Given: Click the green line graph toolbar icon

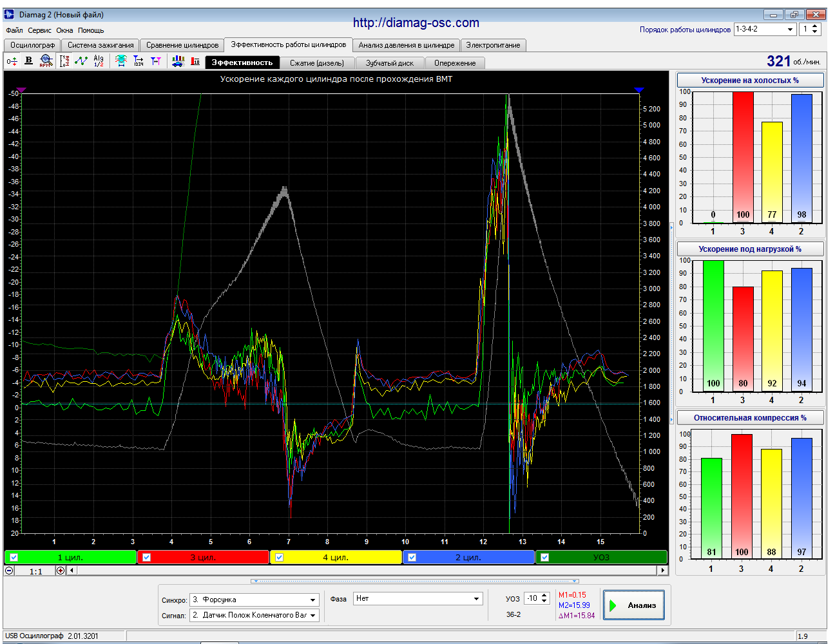Looking at the screenshot, I should click(81, 61).
